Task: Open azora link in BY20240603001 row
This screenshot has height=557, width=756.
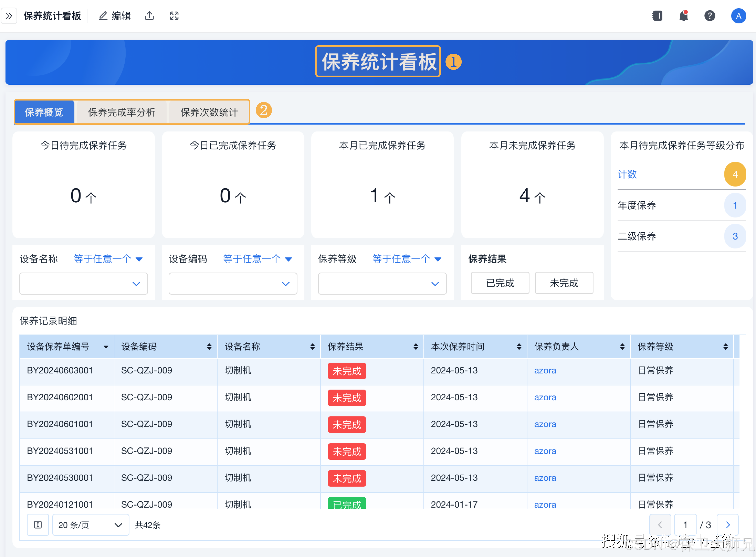Action: tap(545, 371)
